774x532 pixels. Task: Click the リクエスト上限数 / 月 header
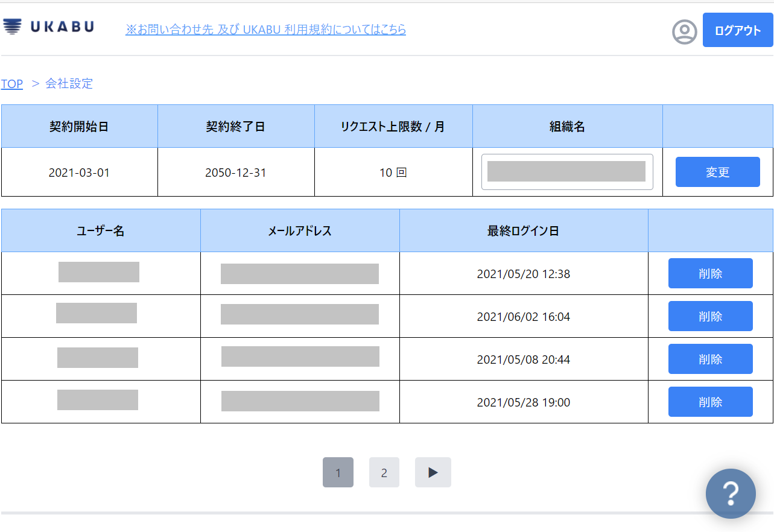coord(393,127)
